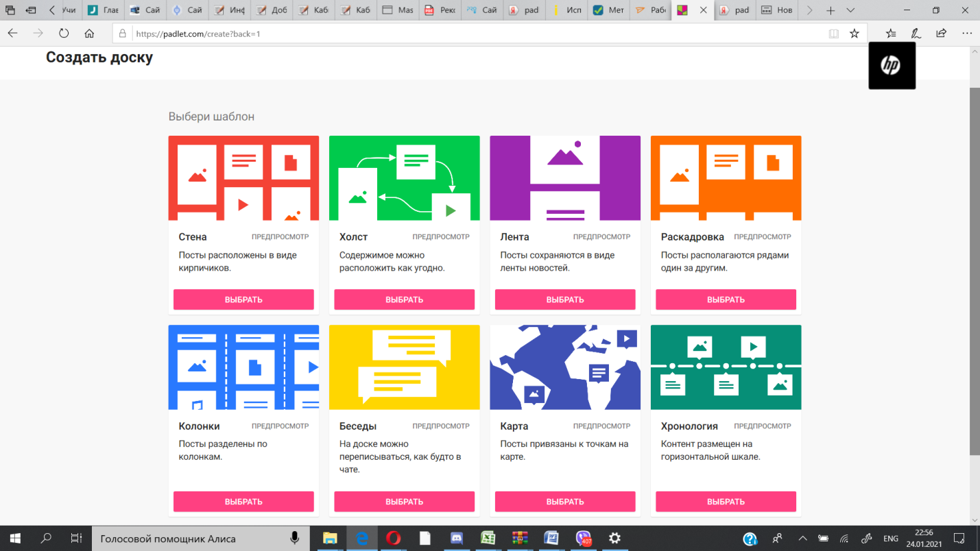Open reading view icon in address bar

pyautogui.click(x=833, y=33)
